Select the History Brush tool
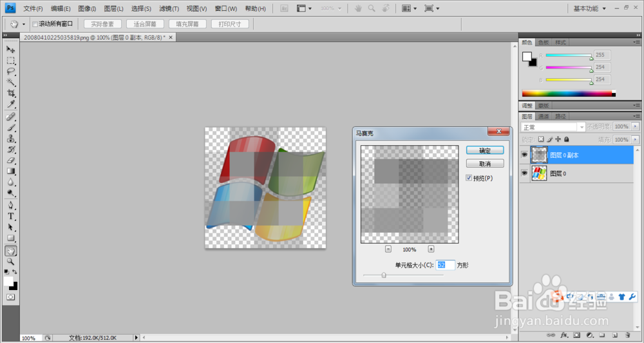Image resolution: width=644 pixels, height=343 pixels. pyautogui.click(x=11, y=150)
